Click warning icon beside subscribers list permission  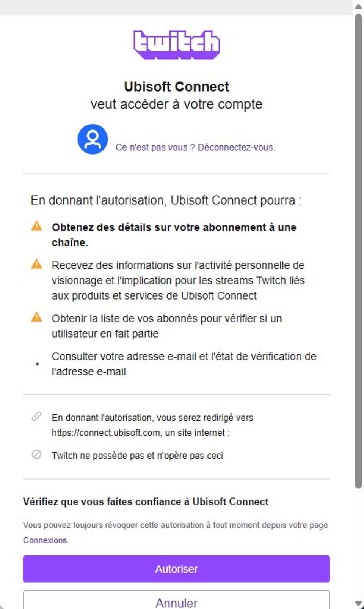(x=36, y=317)
